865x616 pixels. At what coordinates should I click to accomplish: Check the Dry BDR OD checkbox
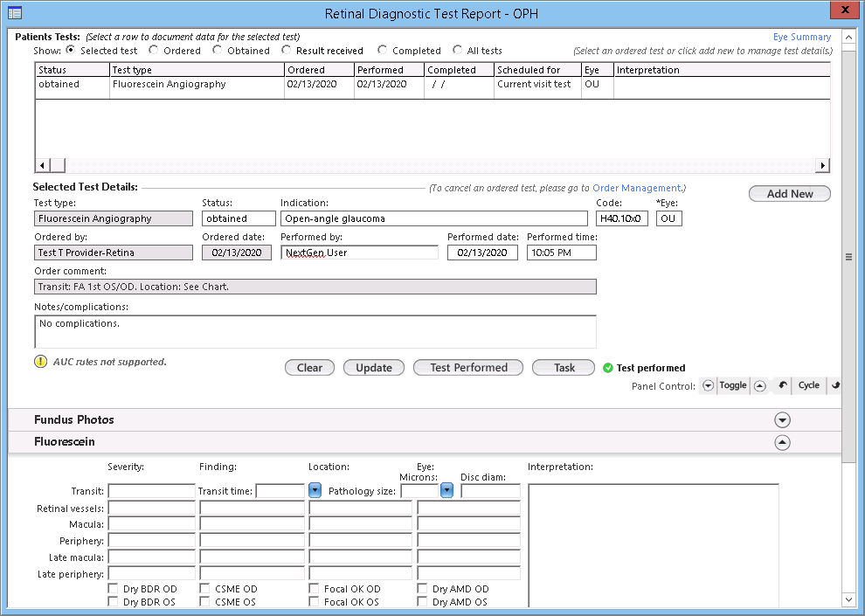point(113,588)
